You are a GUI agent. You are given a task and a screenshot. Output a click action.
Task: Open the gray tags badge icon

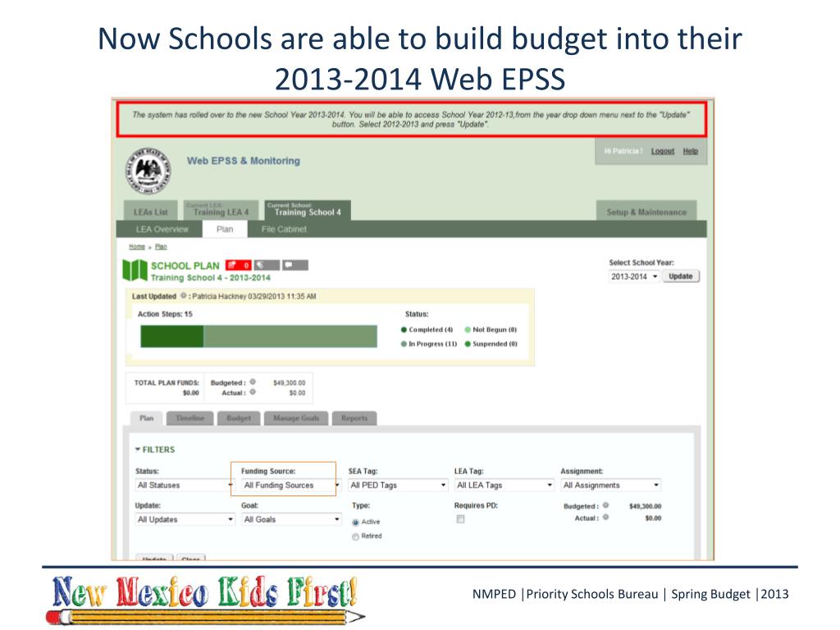267,265
